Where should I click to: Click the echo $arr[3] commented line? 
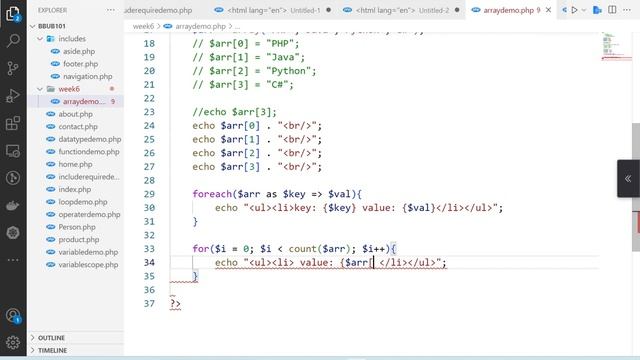coord(234,112)
